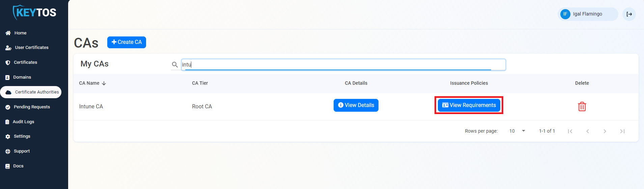
Task: Jump to last page icon
Action: 622,131
